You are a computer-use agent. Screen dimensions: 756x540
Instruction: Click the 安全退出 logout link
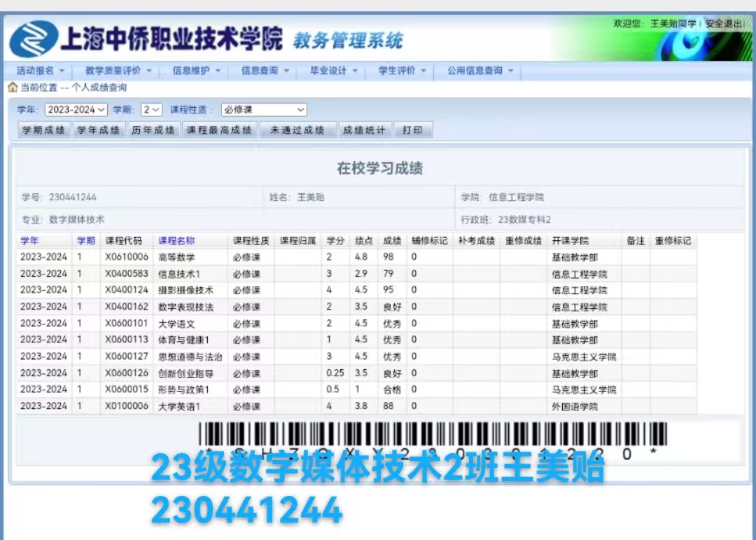tap(724, 24)
